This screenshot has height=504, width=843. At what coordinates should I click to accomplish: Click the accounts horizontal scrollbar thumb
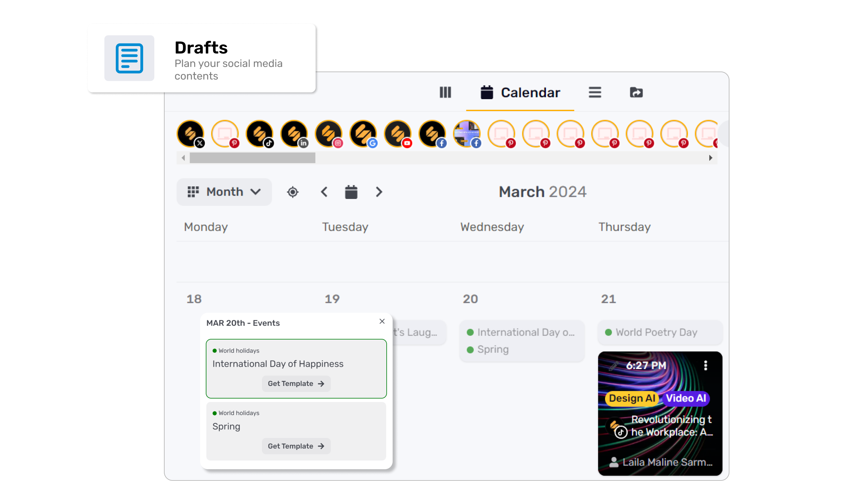click(x=252, y=158)
